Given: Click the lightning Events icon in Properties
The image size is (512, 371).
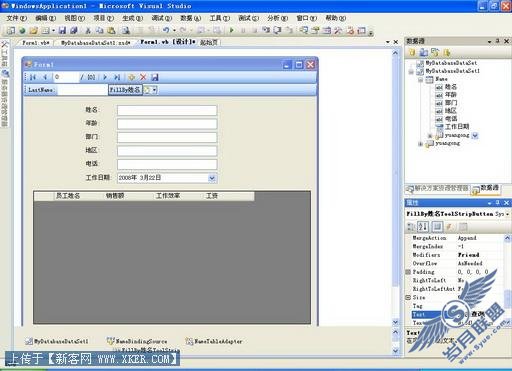Looking at the screenshot, I should 450,227.
